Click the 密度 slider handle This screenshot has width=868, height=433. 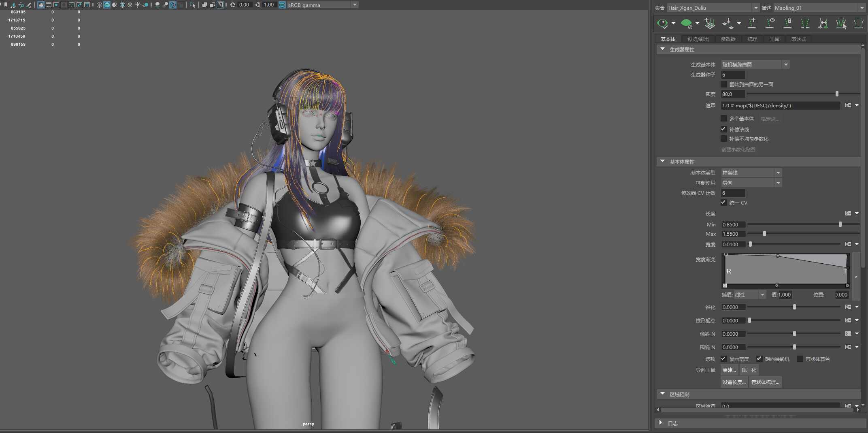[837, 94]
